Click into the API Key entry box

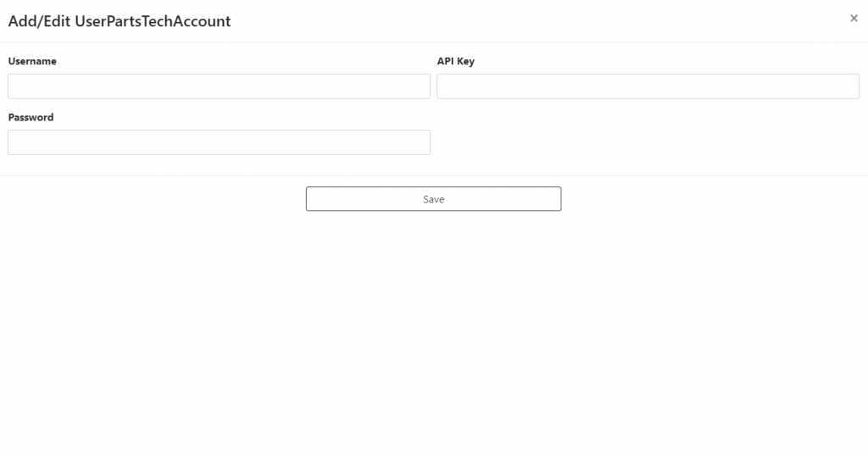coord(648,86)
